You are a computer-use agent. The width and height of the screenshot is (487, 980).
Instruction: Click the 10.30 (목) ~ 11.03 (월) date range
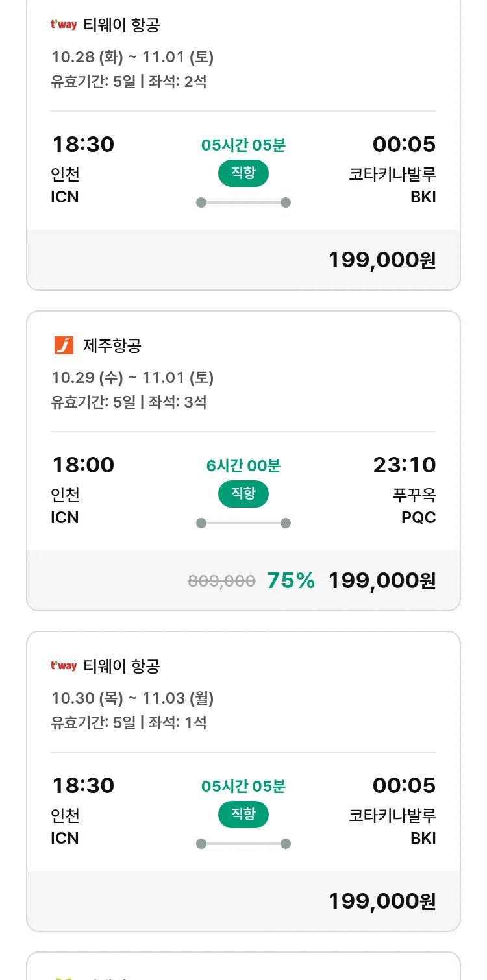click(132, 698)
